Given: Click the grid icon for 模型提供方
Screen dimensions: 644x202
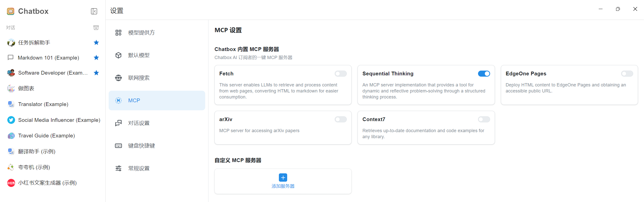Looking at the screenshot, I should point(118,33).
